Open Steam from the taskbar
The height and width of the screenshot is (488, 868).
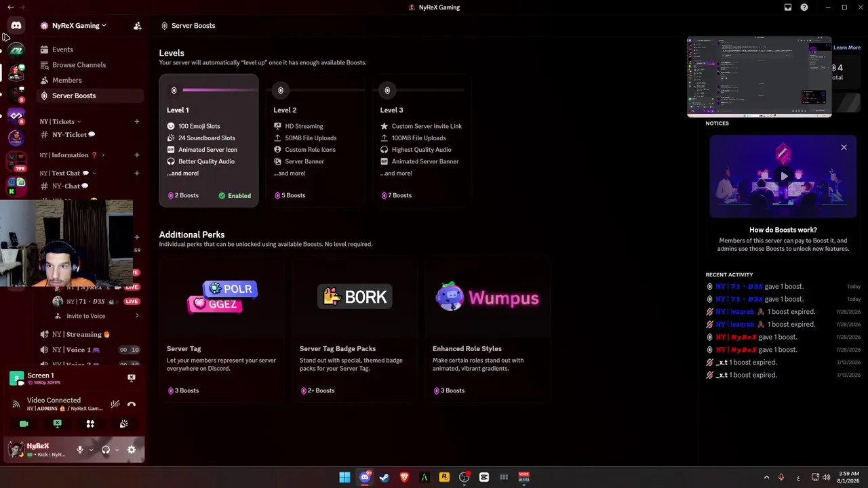tap(384, 477)
